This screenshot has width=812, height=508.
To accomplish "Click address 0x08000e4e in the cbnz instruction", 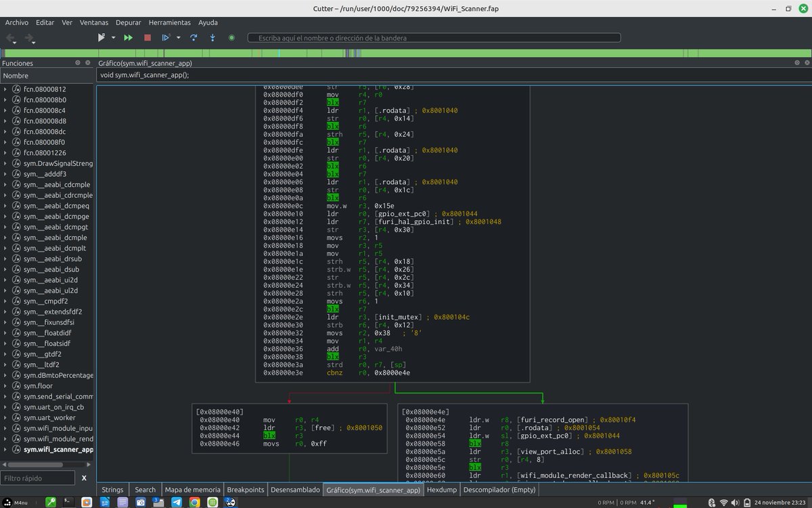I will [x=392, y=373].
